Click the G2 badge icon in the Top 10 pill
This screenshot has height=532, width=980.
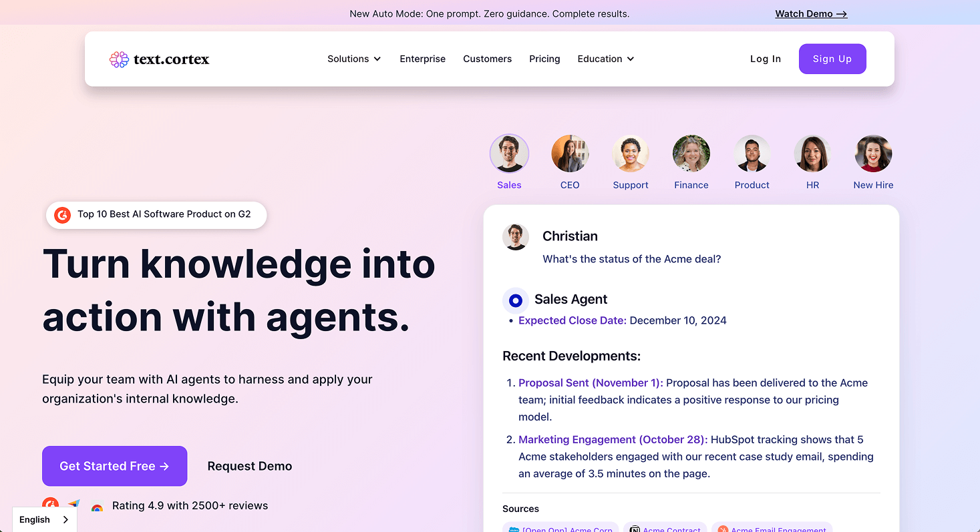coord(62,215)
